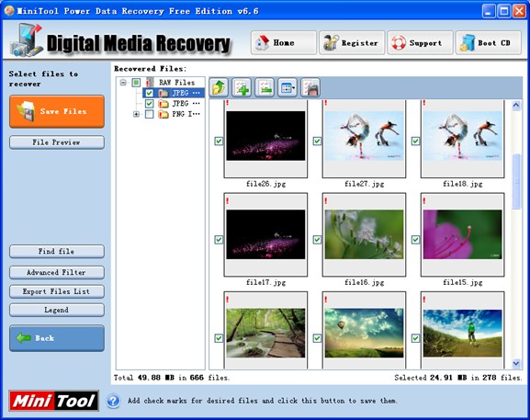
Task: Uncheck checkbox beside forest path thumbnail
Action: coord(219,338)
